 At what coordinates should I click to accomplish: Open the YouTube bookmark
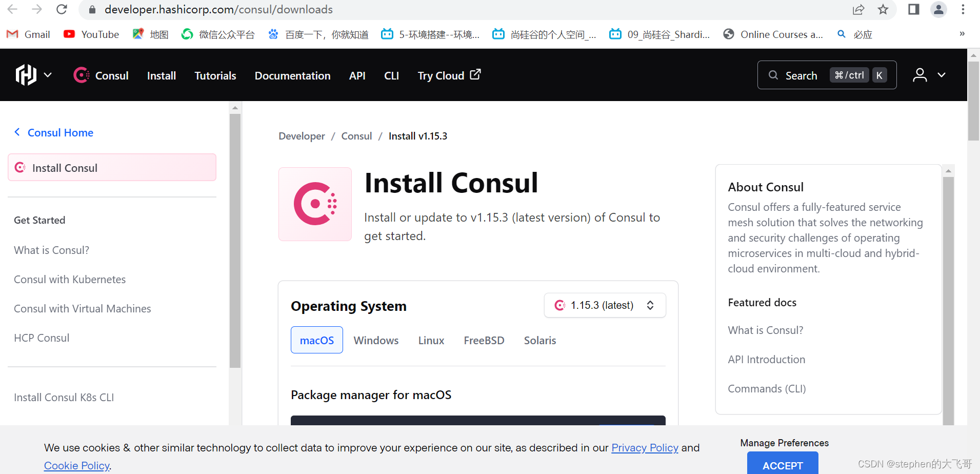(x=91, y=34)
